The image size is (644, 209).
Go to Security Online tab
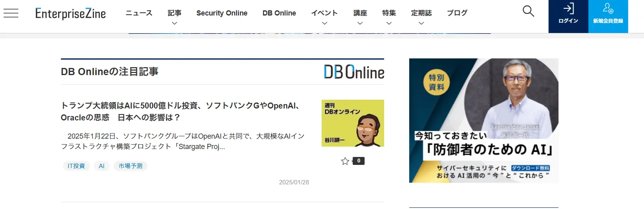click(222, 13)
